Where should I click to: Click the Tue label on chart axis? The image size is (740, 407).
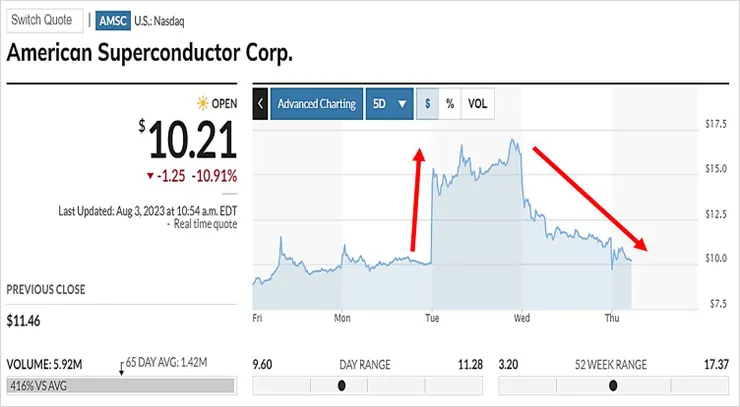click(433, 318)
